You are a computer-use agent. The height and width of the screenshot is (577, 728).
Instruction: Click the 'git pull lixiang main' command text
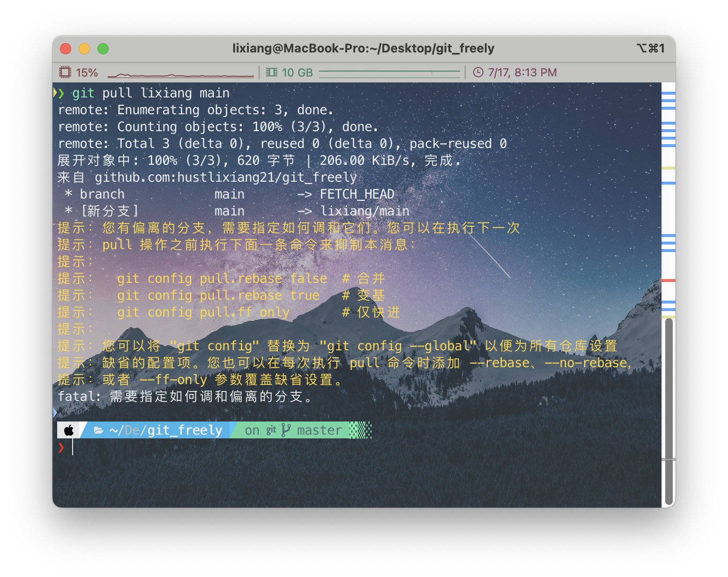151,93
